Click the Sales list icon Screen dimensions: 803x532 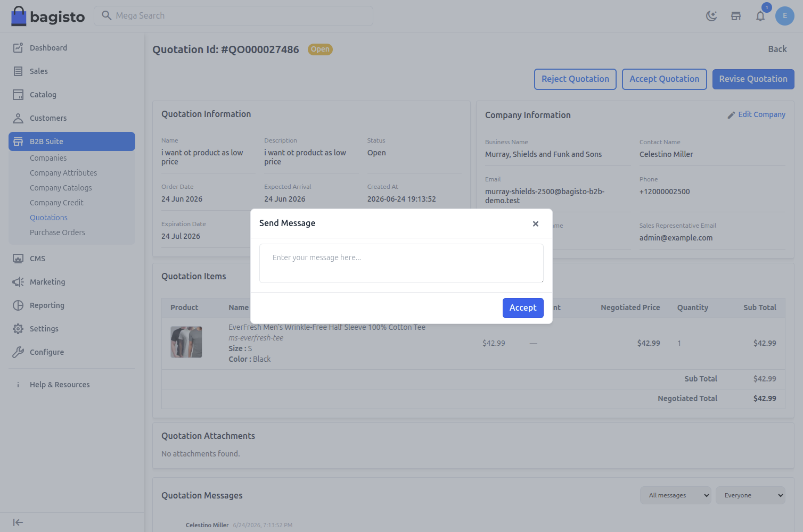(x=18, y=71)
